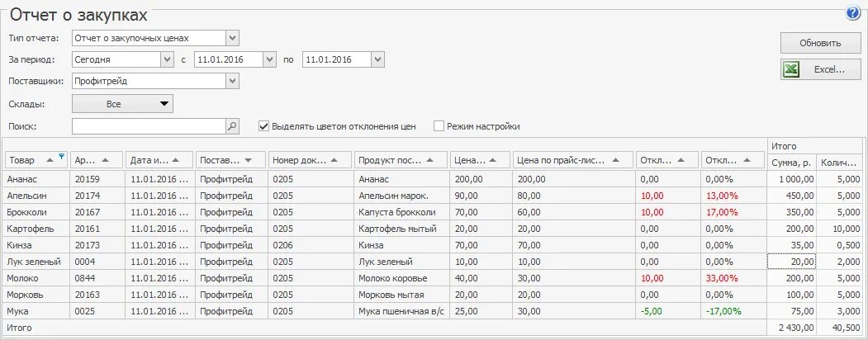Click Продукт пос... column header
This screenshot has width=868, height=340.
pyautogui.click(x=401, y=160)
